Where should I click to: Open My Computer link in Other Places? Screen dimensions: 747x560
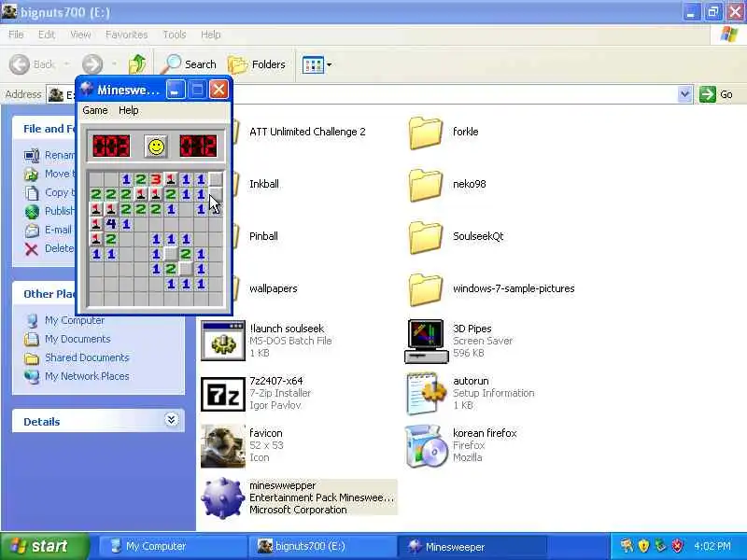point(75,320)
